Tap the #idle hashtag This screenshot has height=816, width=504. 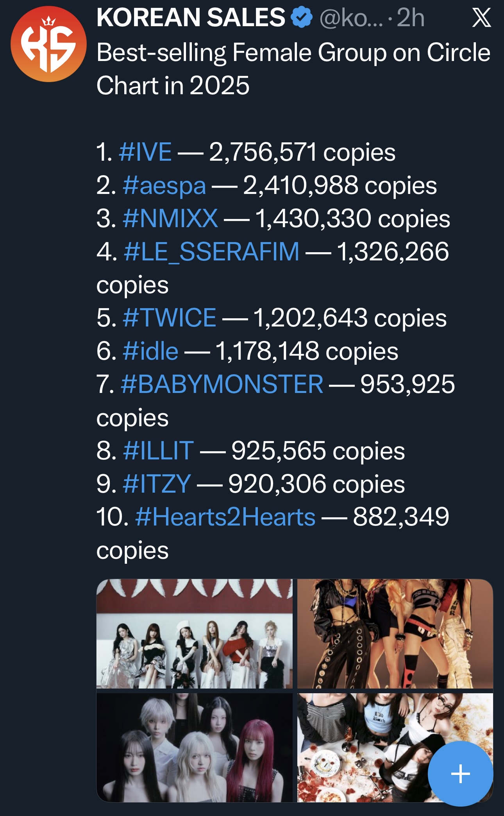coord(150,351)
